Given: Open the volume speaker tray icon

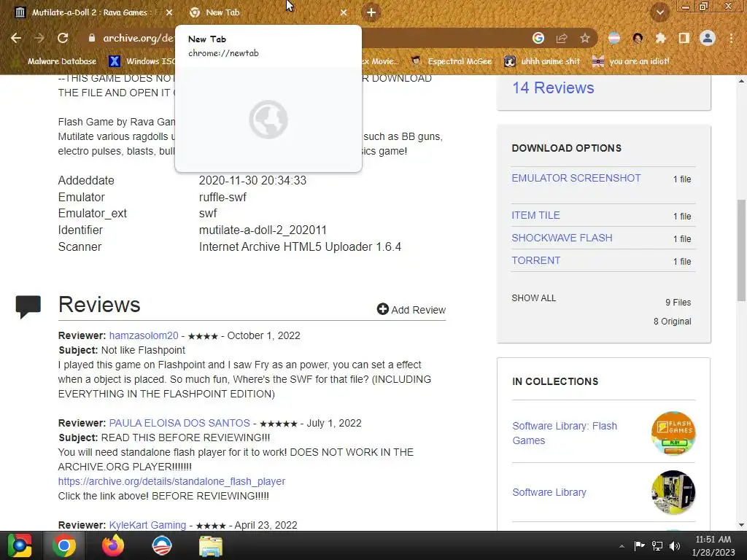Looking at the screenshot, I should coord(675,545).
